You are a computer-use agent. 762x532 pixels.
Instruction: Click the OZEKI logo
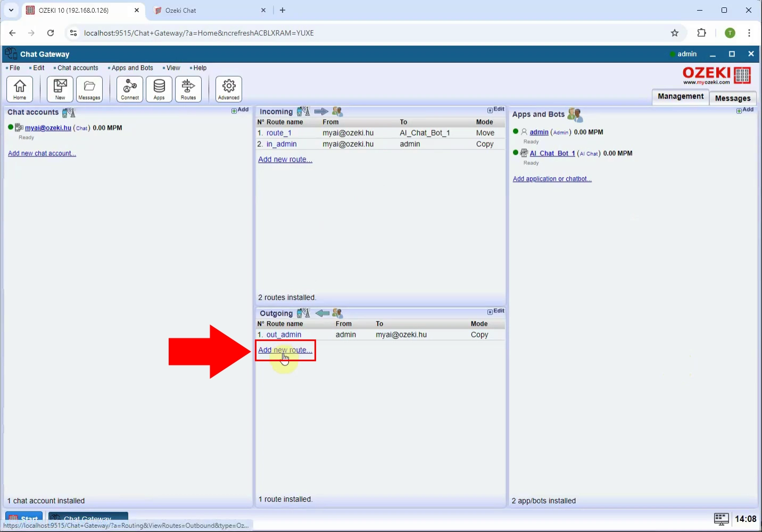click(x=717, y=76)
